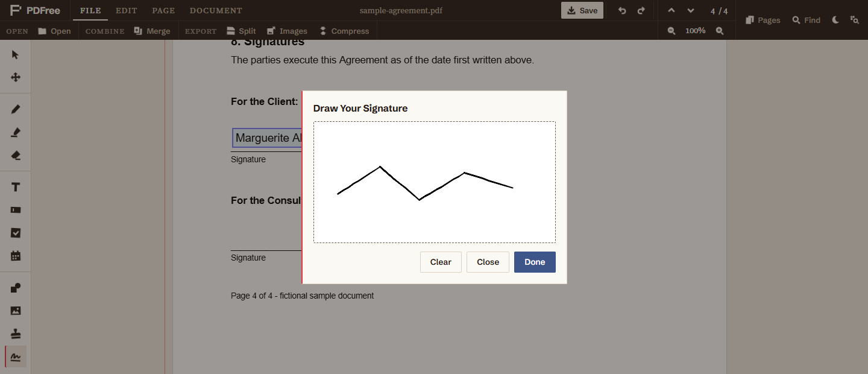The image size is (868, 374).
Task: Go to next page arrow
Action: [x=691, y=11]
